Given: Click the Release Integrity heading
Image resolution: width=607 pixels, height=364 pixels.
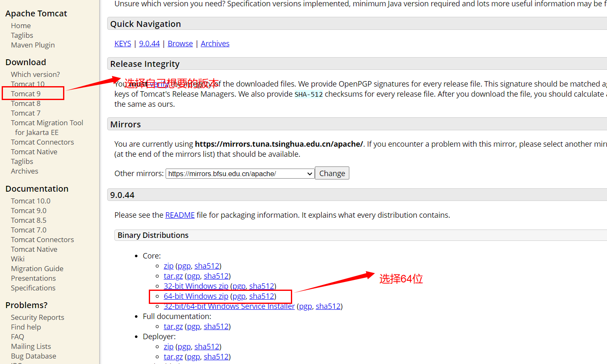Looking at the screenshot, I should coord(145,64).
